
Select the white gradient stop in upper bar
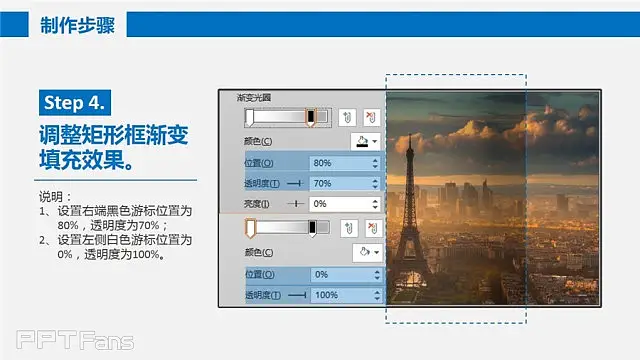click(249, 118)
